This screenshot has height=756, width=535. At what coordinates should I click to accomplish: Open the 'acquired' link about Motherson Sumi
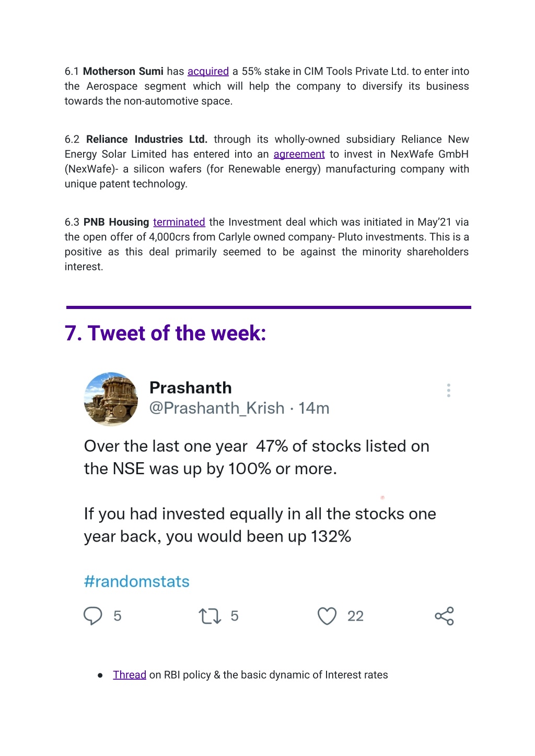[x=208, y=72]
